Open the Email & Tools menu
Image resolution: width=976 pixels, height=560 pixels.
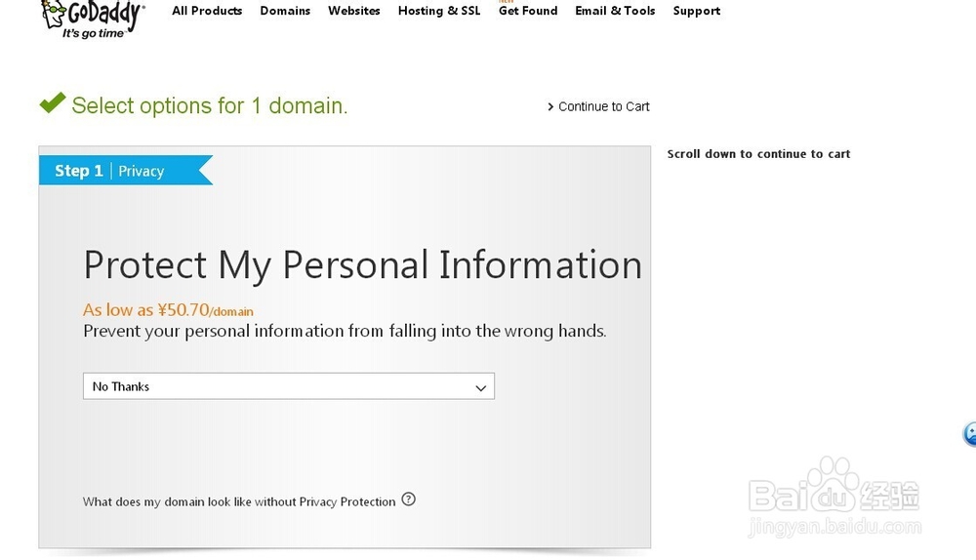[x=615, y=11]
